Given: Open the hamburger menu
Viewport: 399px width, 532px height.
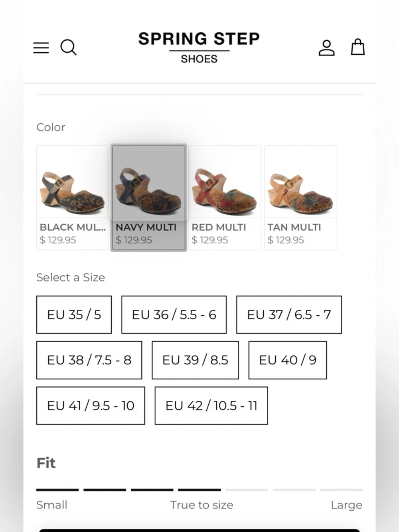Looking at the screenshot, I should point(41,47).
